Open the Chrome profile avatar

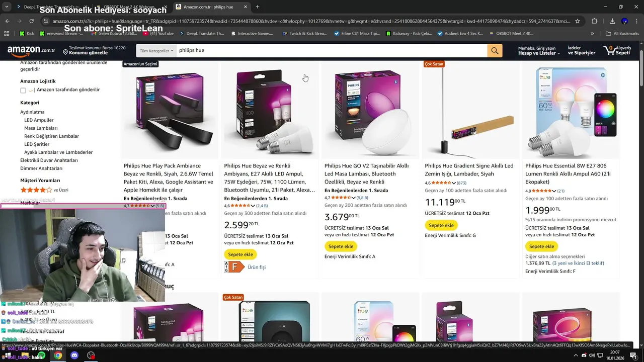coord(624,21)
